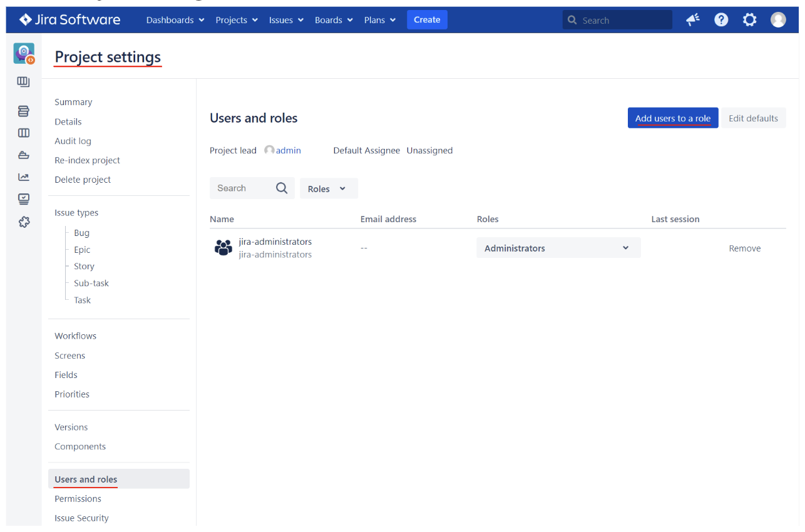Open the administration gear icon
The height and width of the screenshot is (532, 805).
click(x=749, y=20)
